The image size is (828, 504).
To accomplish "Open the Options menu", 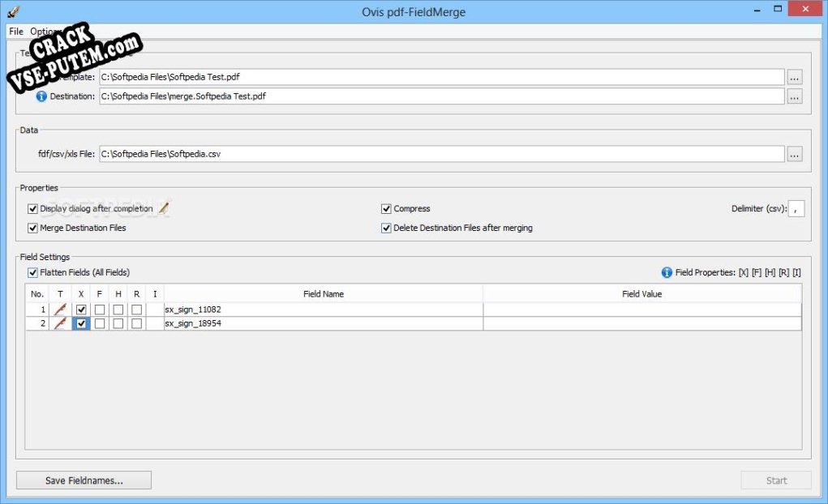I will pos(42,31).
